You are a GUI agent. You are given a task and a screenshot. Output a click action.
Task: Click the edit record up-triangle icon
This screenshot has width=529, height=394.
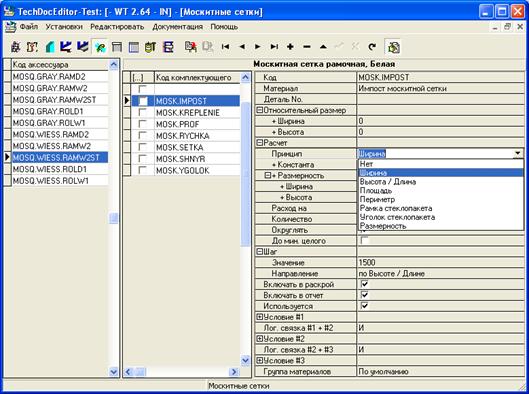(323, 47)
